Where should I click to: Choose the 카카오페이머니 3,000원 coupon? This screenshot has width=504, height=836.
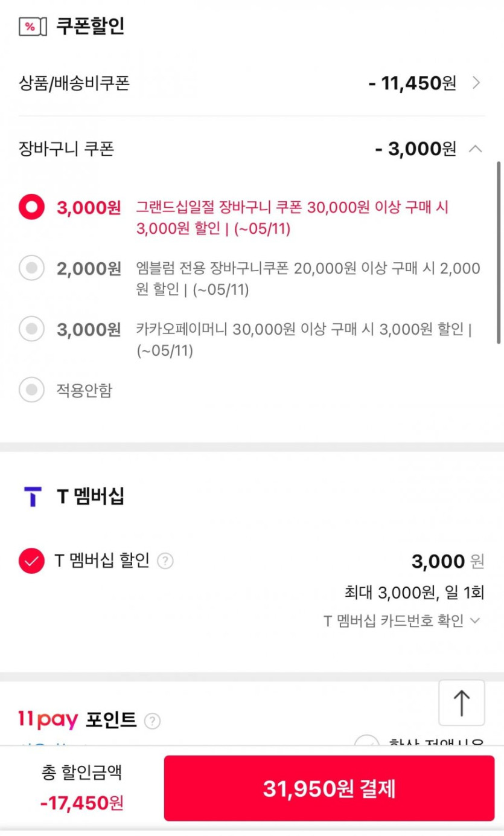tap(31, 329)
